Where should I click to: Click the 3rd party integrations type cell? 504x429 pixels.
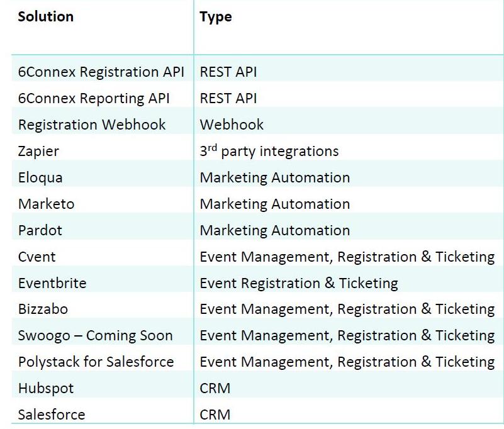(x=269, y=151)
